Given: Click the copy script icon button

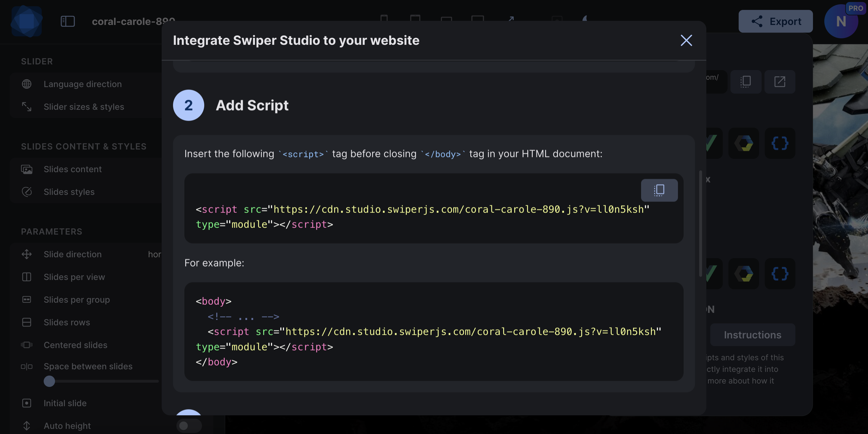Looking at the screenshot, I should [659, 190].
